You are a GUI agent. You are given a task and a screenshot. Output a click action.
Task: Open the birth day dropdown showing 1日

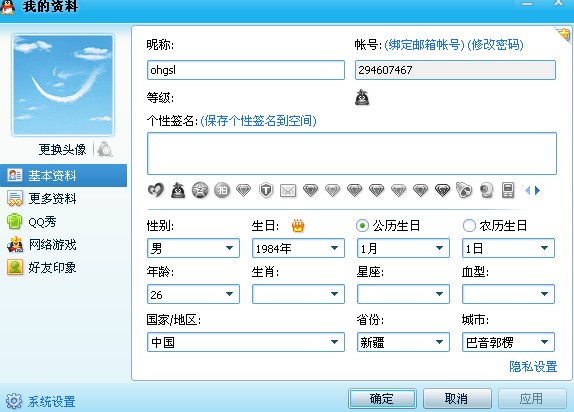click(x=508, y=248)
